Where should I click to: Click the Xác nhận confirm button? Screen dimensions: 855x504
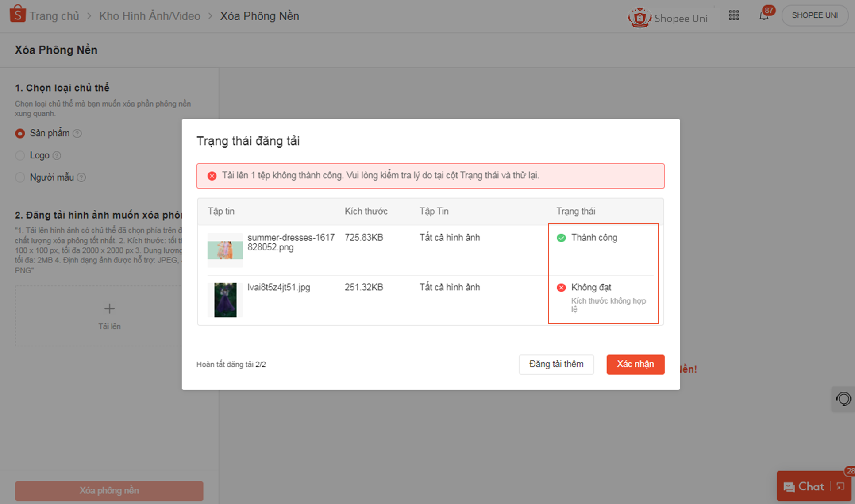click(635, 364)
